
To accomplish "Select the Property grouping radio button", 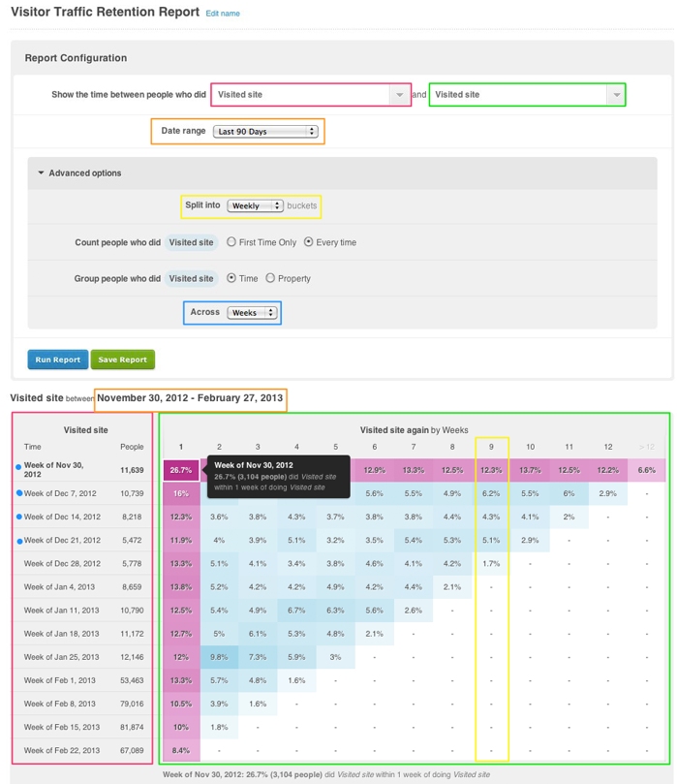I will 270,278.
